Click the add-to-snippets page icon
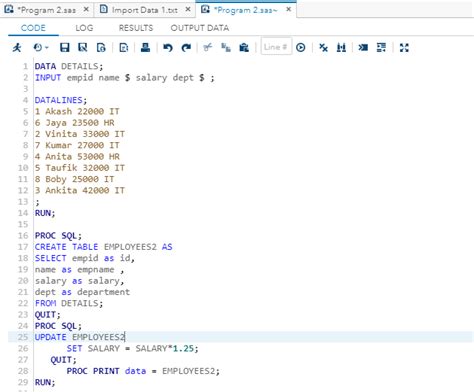This screenshot has height=392, width=474. coord(124,48)
